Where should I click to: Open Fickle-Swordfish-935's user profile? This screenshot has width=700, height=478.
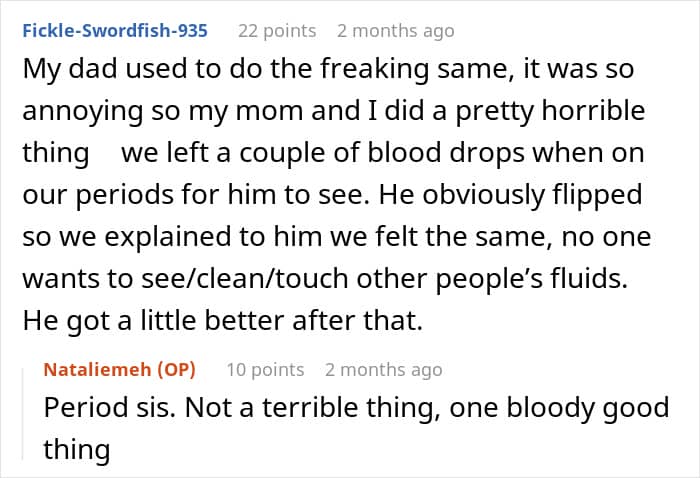pyautogui.click(x=115, y=31)
